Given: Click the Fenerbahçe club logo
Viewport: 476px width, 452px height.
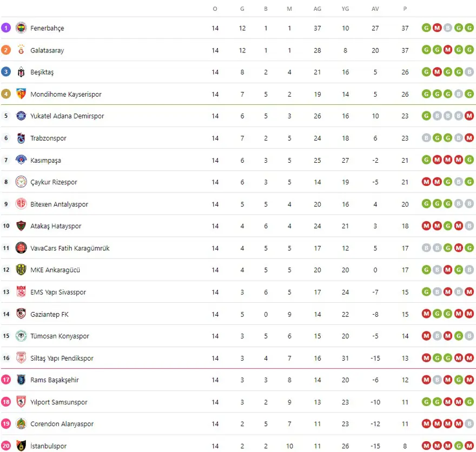Looking at the screenshot, I should pos(21,28).
